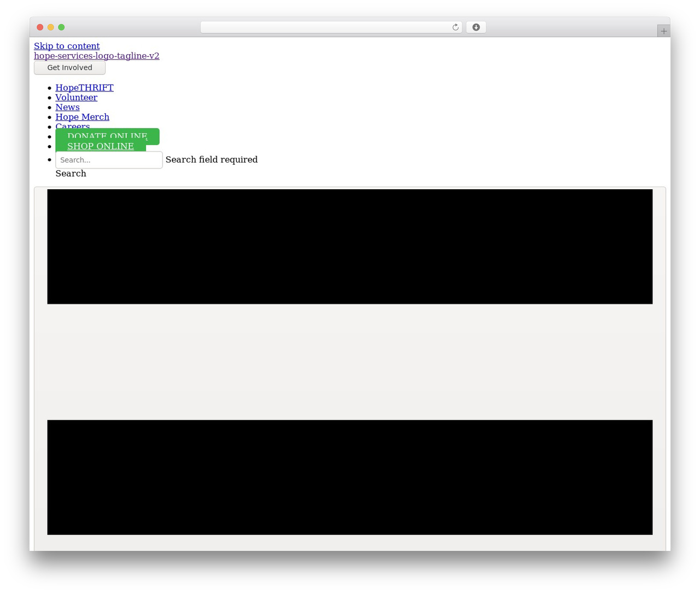Maximize the window with the green button
Screen dimensions: 700x593
61,27
